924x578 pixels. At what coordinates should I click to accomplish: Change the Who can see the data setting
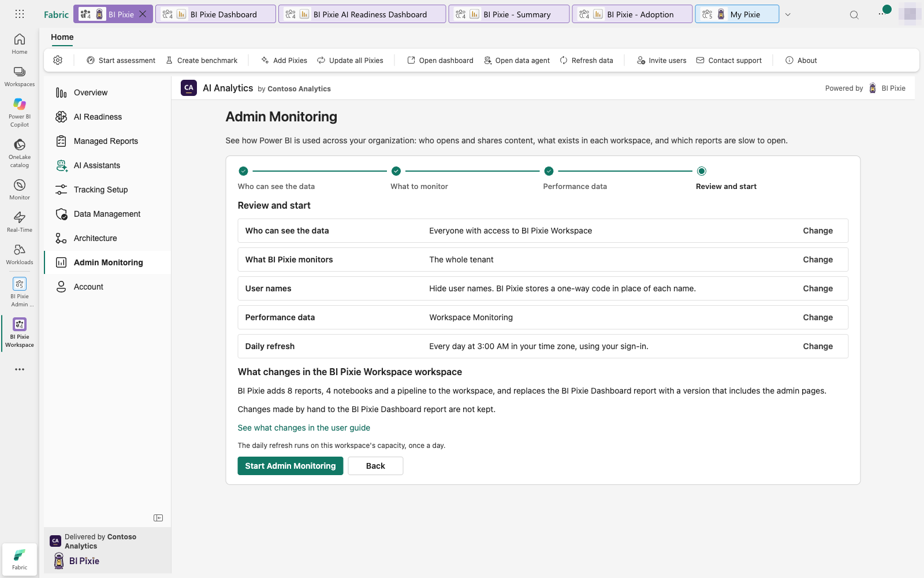pos(818,231)
